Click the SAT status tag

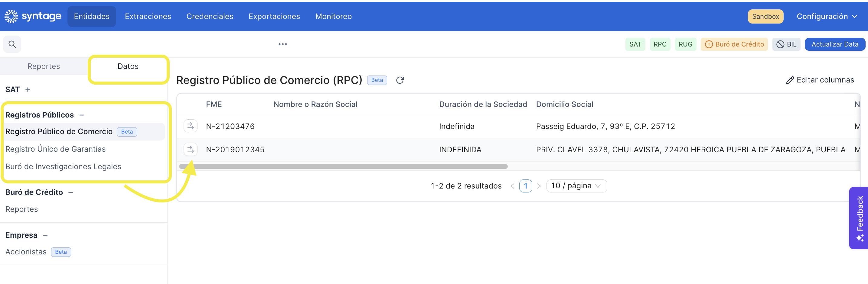(635, 44)
